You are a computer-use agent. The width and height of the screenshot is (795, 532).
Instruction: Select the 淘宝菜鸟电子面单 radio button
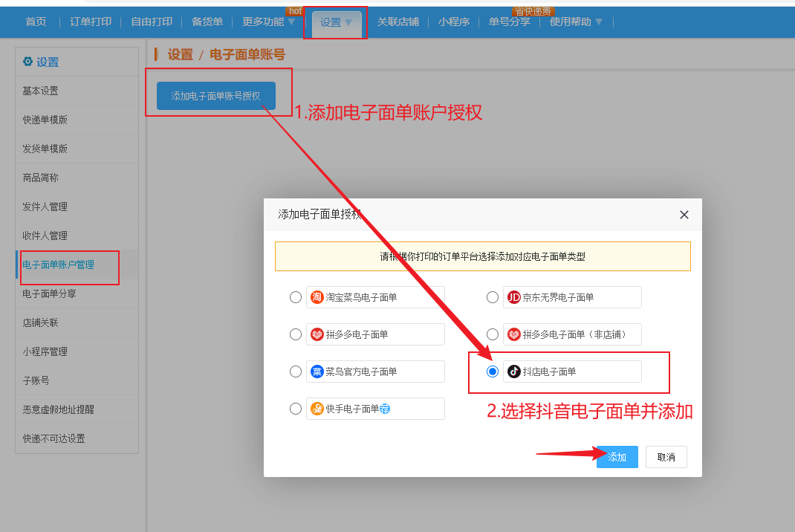(x=296, y=297)
